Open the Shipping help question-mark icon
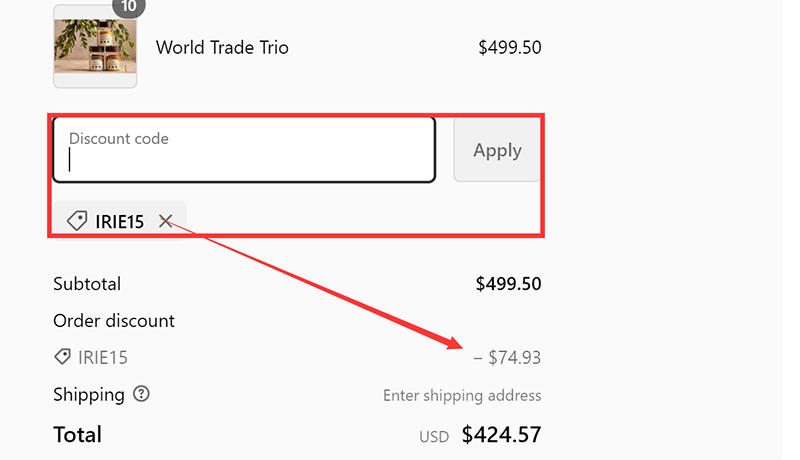 pyautogui.click(x=141, y=394)
